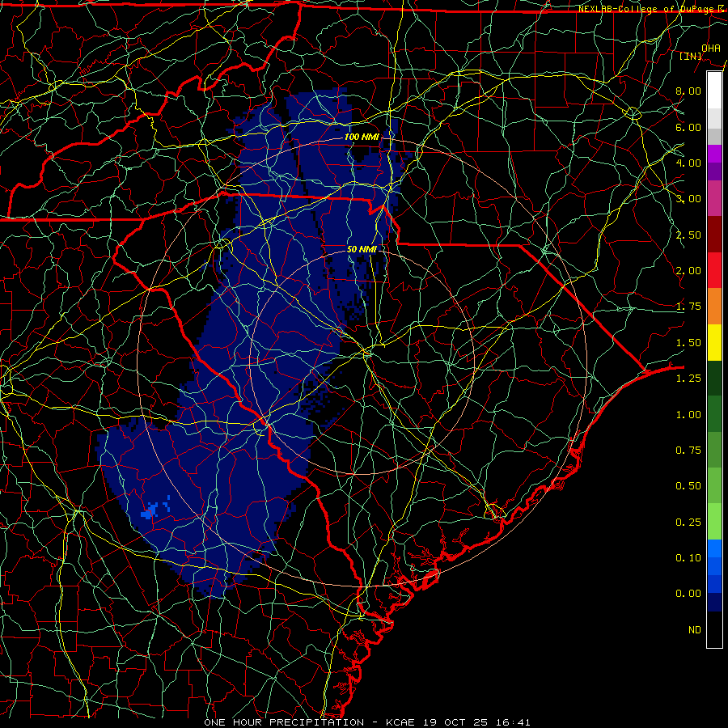Image resolution: width=728 pixels, height=728 pixels.
Task: Pick the white swatch atop the legend
Action: (714, 91)
